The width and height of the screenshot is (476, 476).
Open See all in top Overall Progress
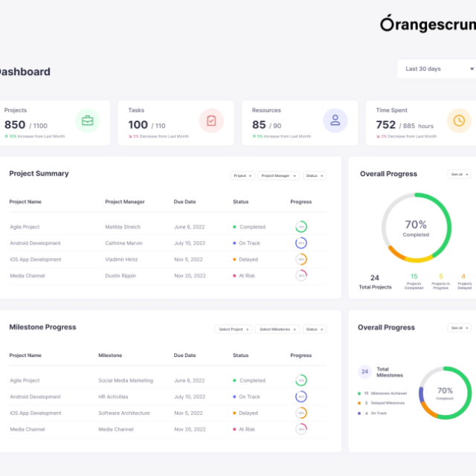(x=460, y=175)
